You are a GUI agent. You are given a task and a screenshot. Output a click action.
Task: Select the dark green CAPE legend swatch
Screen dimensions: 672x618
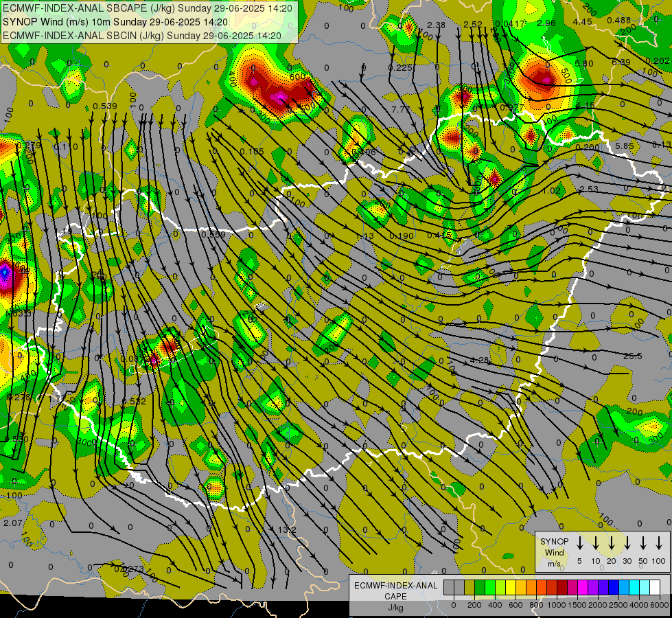coord(480,588)
